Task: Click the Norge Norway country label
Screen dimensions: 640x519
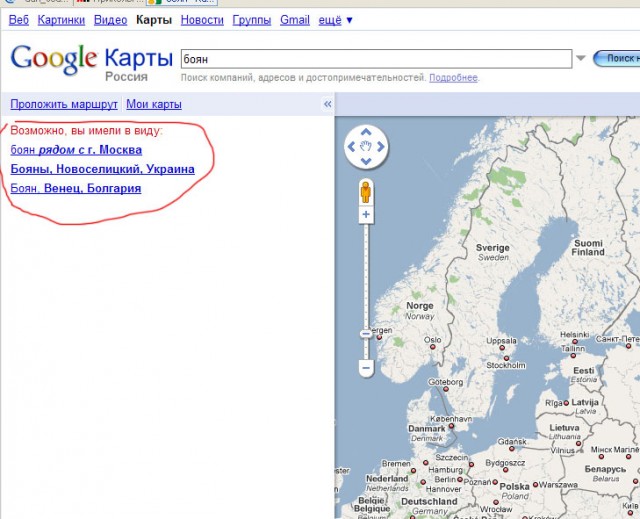Action: [x=420, y=311]
